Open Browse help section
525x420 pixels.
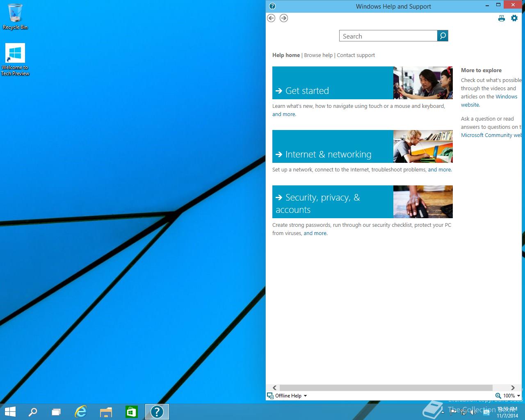318,55
